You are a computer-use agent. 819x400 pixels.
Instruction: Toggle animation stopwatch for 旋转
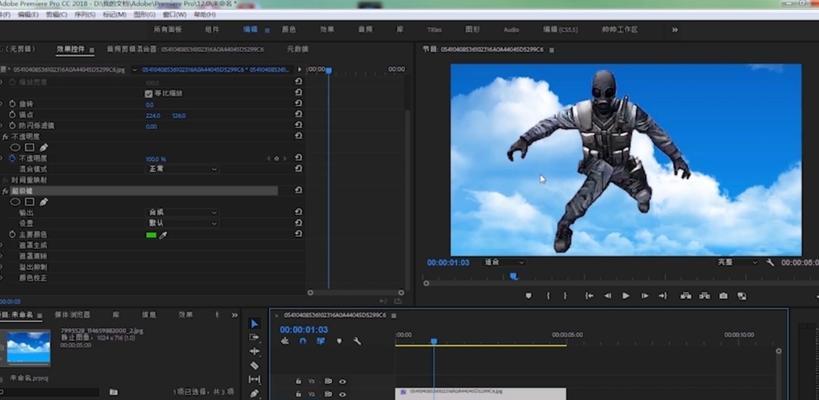13,104
